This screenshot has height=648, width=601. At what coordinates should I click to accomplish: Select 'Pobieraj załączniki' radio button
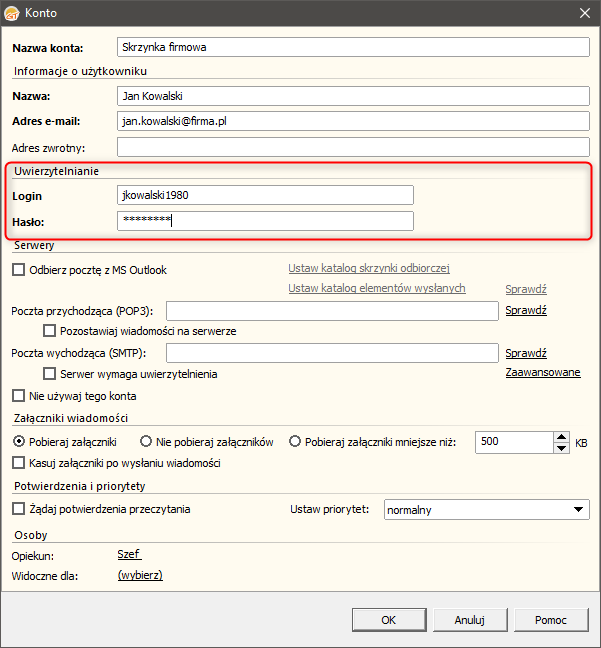point(19,441)
